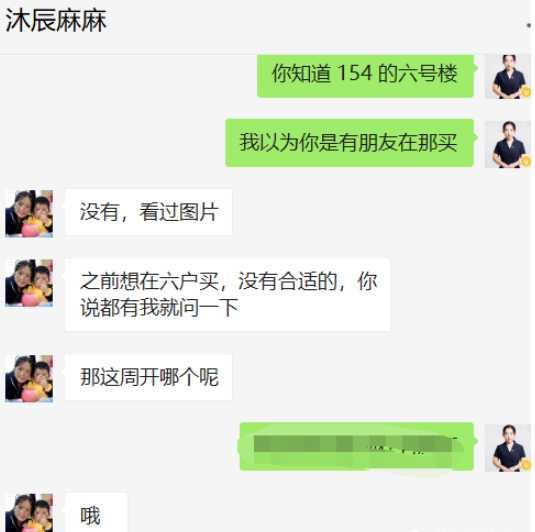Click the text line '说都有我就问一下'
The height and width of the screenshot is (532, 535).
pos(159,308)
